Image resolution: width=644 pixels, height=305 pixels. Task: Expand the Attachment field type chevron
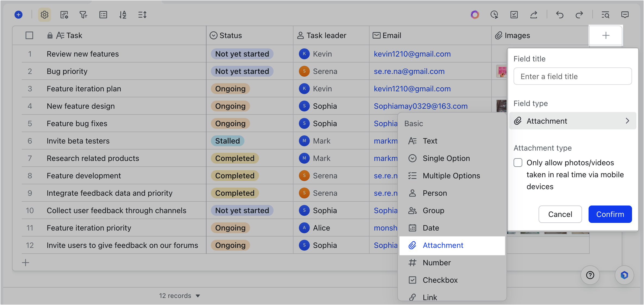click(627, 121)
